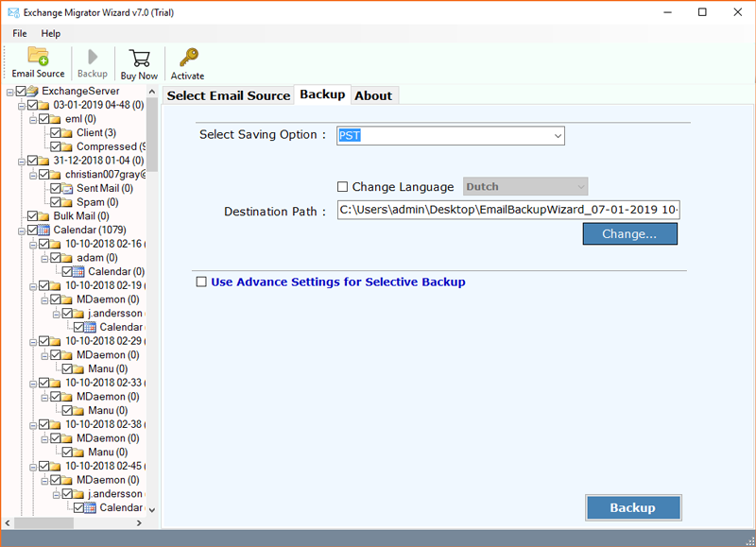This screenshot has height=547, width=756.
Task: Uncheck the Spam (0) checkbox
Action: click(x=56, y=202)
